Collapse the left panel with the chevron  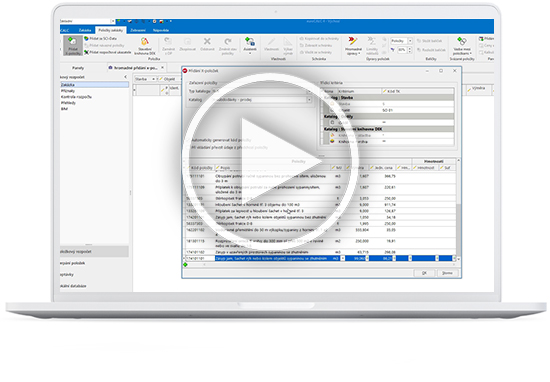(x=126, y=77)
